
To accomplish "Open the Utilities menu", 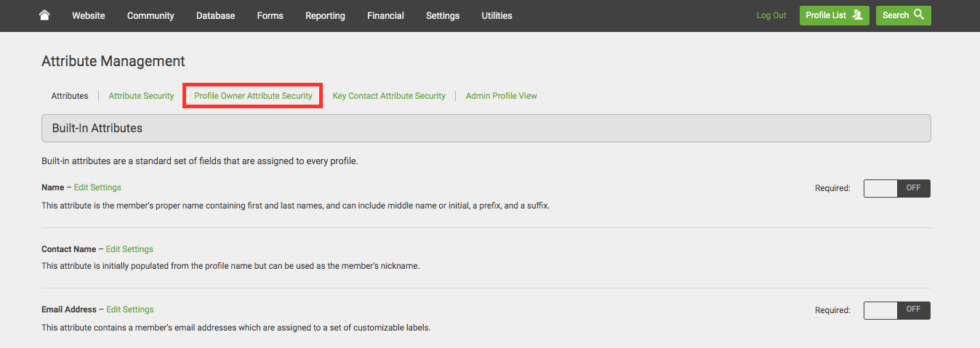I will coord(497,15).
